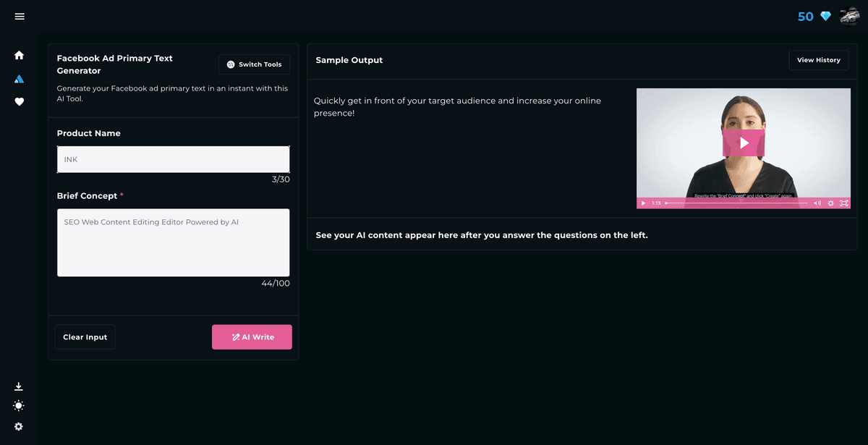Click inside the Product Name field
The height and width of the screenshot is (445, 868).
pyautogui.click(x=173, y=159)
